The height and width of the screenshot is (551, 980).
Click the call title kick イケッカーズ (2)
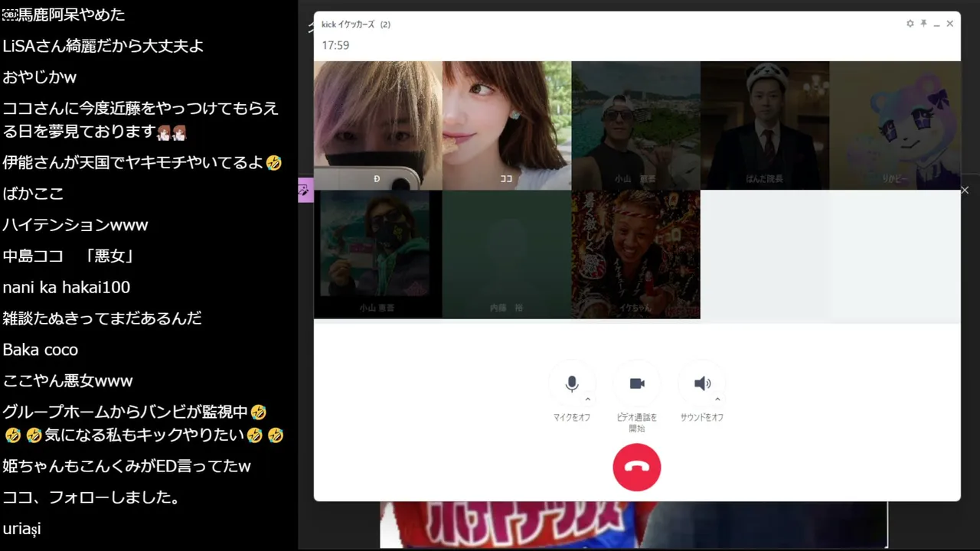[x=356, y=24]
